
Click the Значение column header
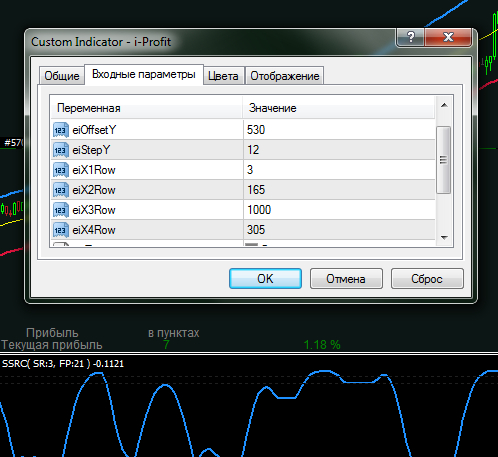pos(339,108)
